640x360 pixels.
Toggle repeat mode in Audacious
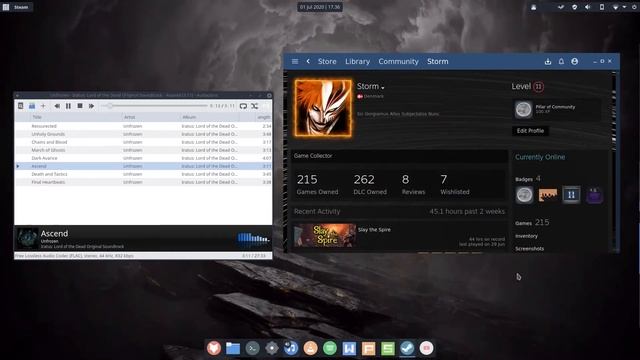243,106
